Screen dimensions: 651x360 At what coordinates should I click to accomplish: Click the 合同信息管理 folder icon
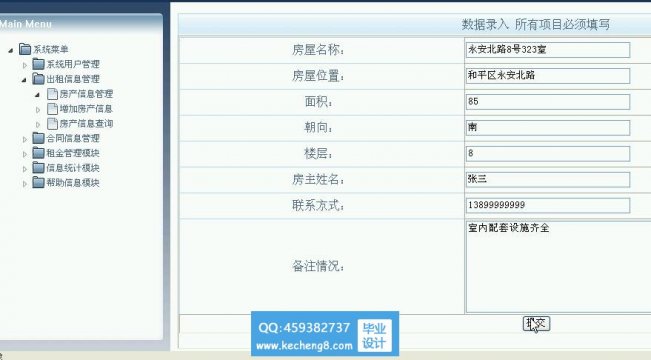click(38, 138)
